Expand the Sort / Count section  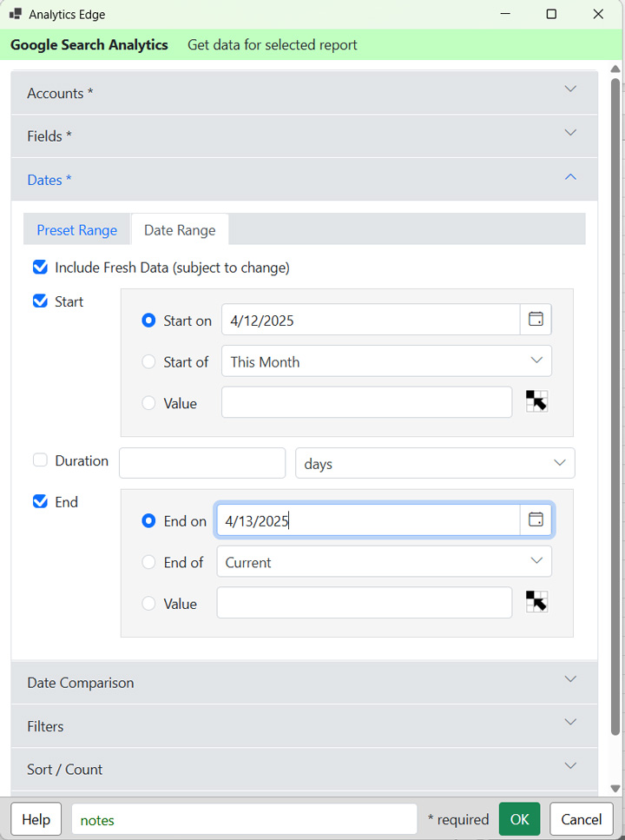304,770
